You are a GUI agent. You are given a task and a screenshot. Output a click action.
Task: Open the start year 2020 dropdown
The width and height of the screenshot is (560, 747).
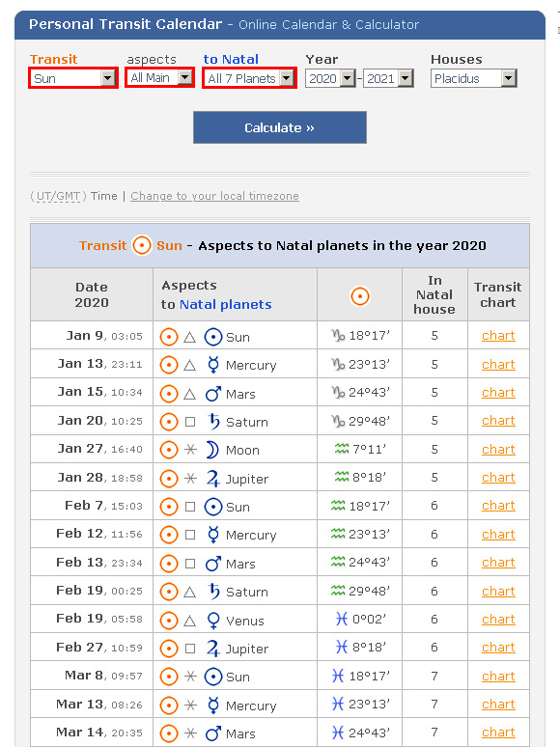point(330,78)
